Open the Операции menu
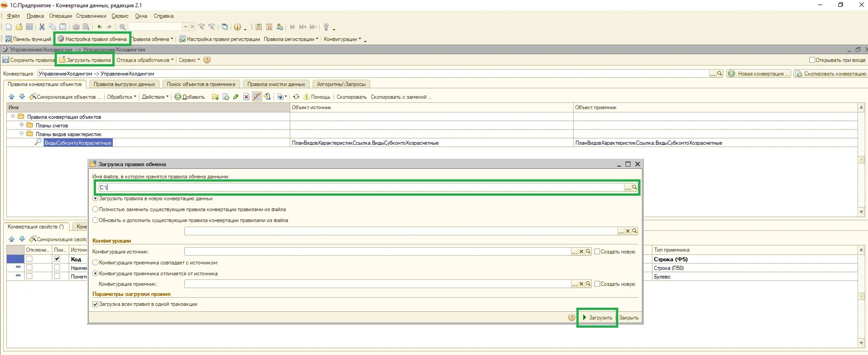Image resolution: width=868 pixels, height=355 pixels. pos(61,16)
